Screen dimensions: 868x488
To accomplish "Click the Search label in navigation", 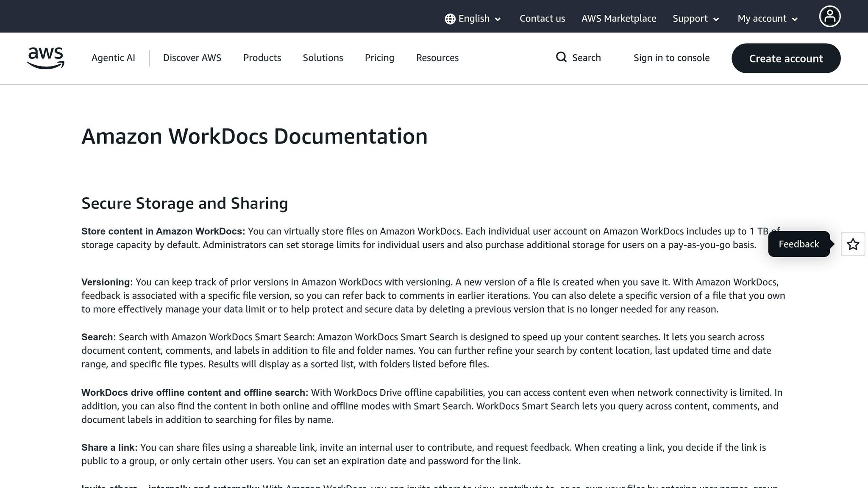I will (586, 58).
